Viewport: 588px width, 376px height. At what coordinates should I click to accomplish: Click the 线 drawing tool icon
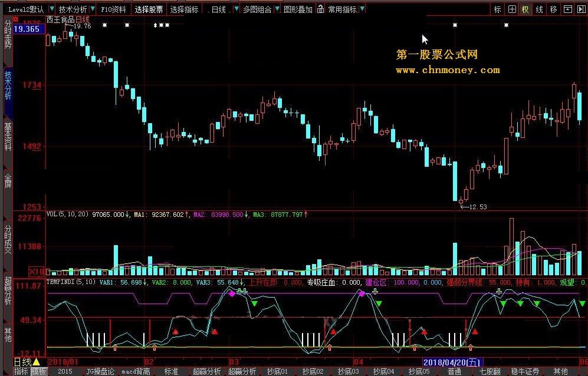point(539,9)
